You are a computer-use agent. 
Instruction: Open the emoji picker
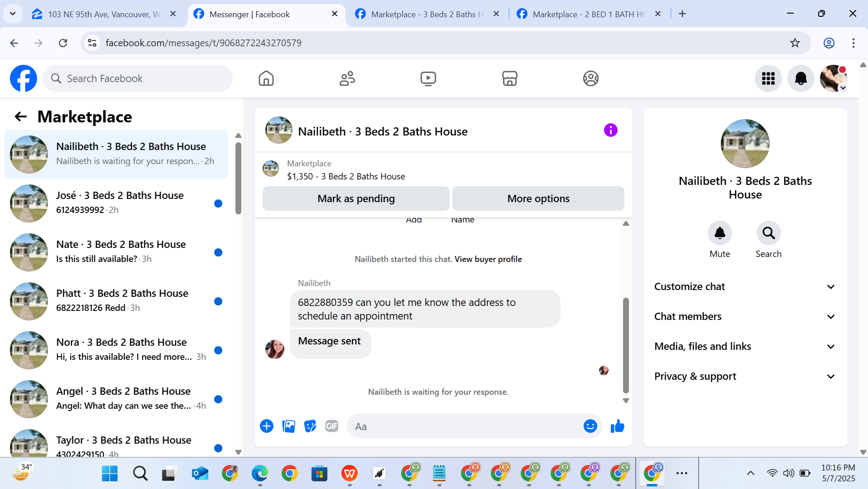[x=590, y=426]
